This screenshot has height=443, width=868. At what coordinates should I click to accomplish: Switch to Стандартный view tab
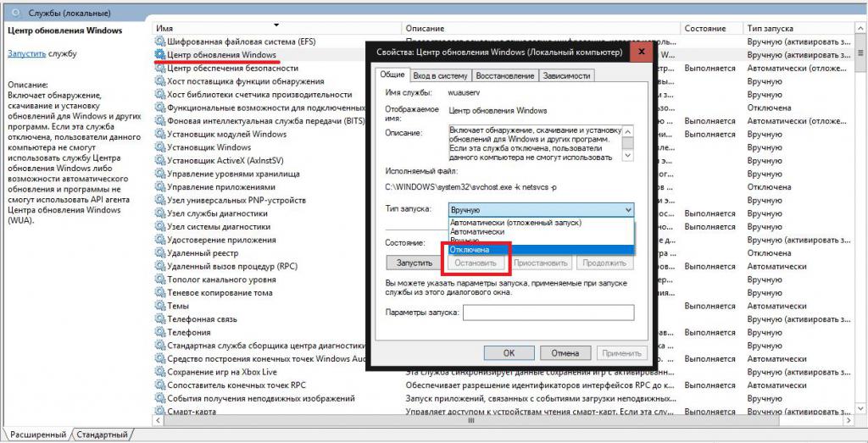point(102,435)
